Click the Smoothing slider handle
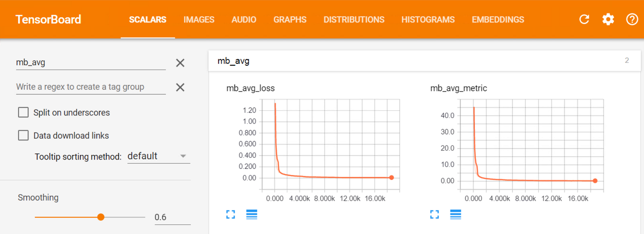644x234 pixels. coord(101,217)
